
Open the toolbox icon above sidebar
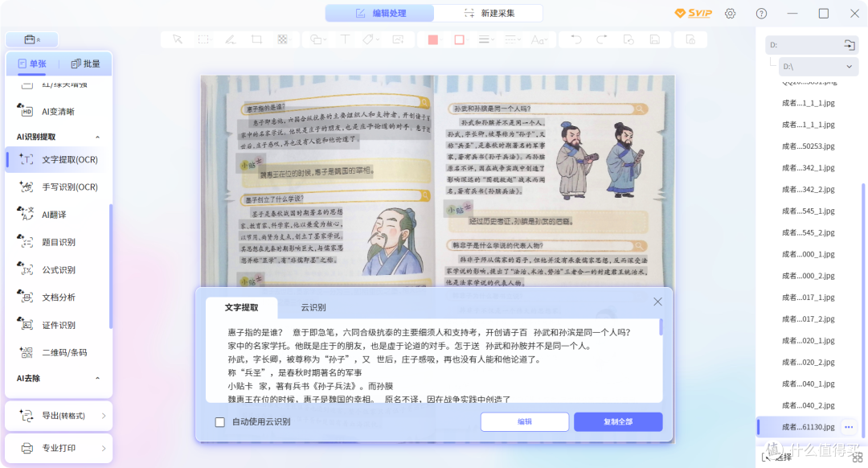point(32,39)
